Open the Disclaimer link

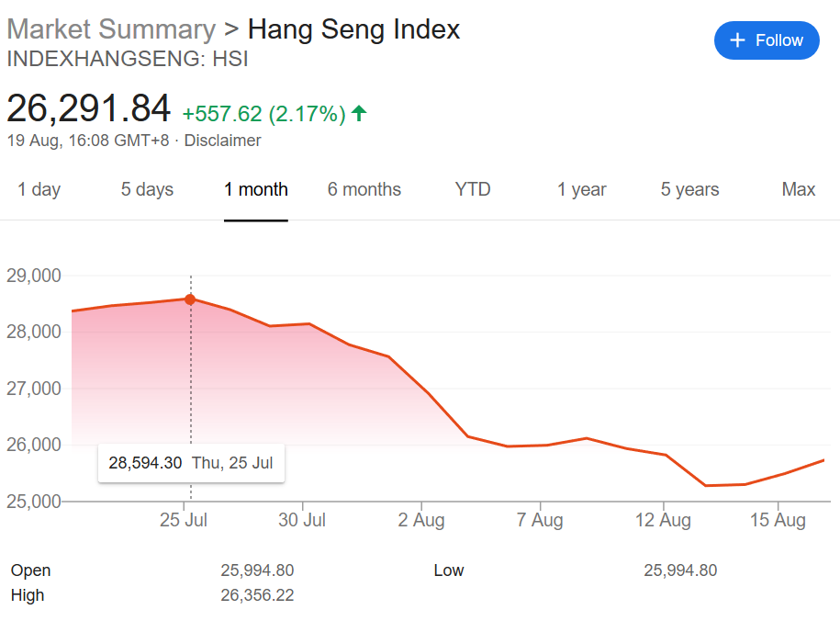pos(222,141)
